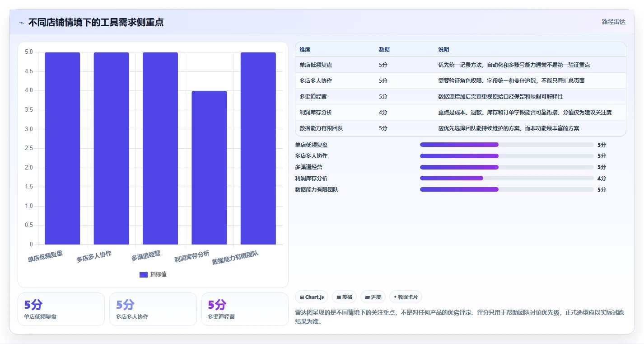Select the 多渠道经营 cell in the table
This screenshot has width=644, height=344.
pyautogui.click(x=313, y=97)
